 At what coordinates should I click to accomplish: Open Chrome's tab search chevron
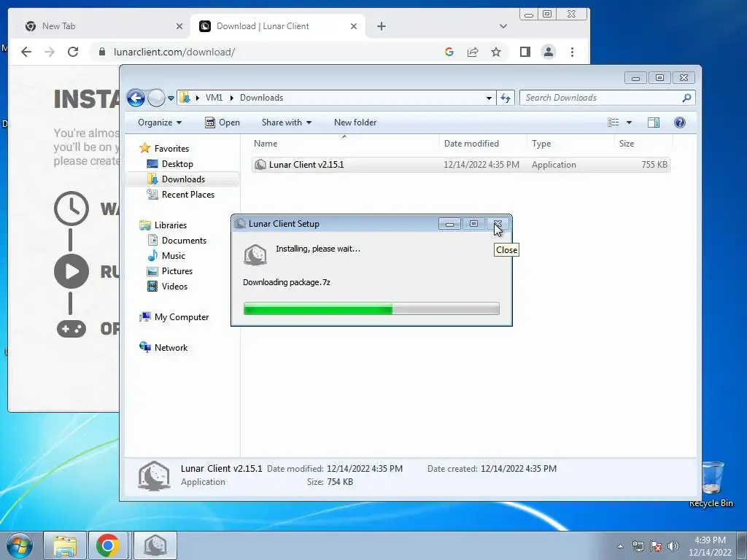[503, 26]
